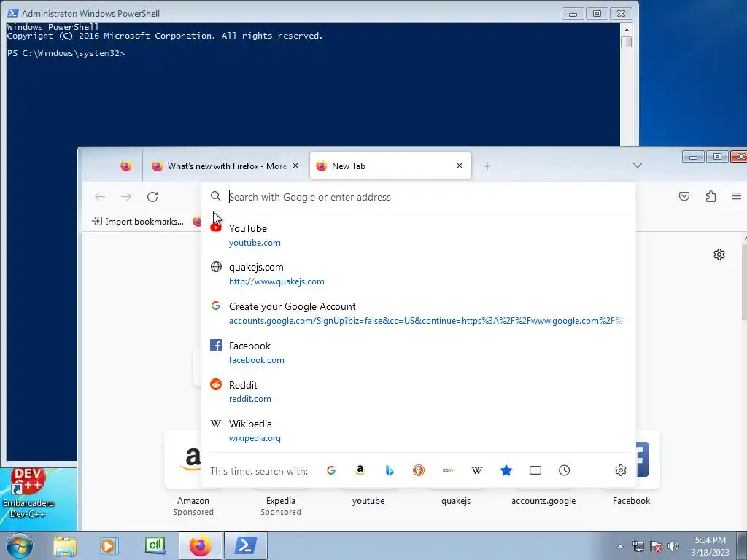Viewport: 747px width, 560px height.
Task: Close the New Tab tab
Action: point(460,166)
